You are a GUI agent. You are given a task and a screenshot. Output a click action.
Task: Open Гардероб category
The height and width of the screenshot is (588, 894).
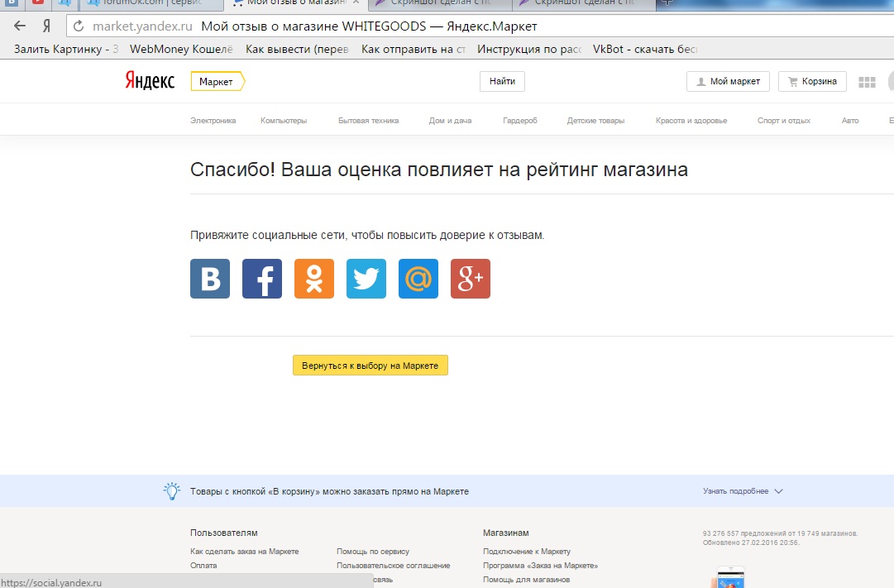tap(520, 121)
